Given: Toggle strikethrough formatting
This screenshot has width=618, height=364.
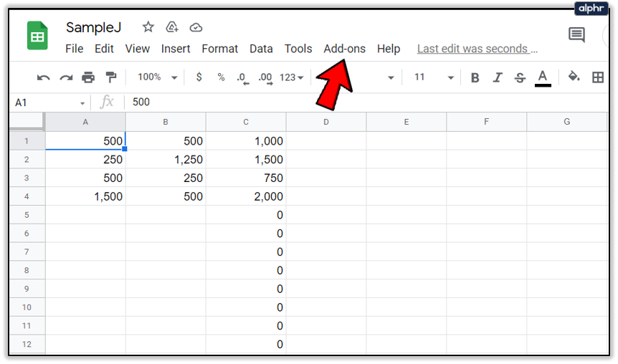Looking at the screenshot, I should point(520,77).
